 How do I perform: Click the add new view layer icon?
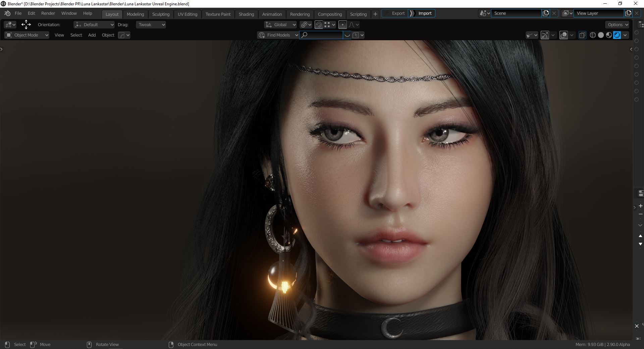(628, 13)
